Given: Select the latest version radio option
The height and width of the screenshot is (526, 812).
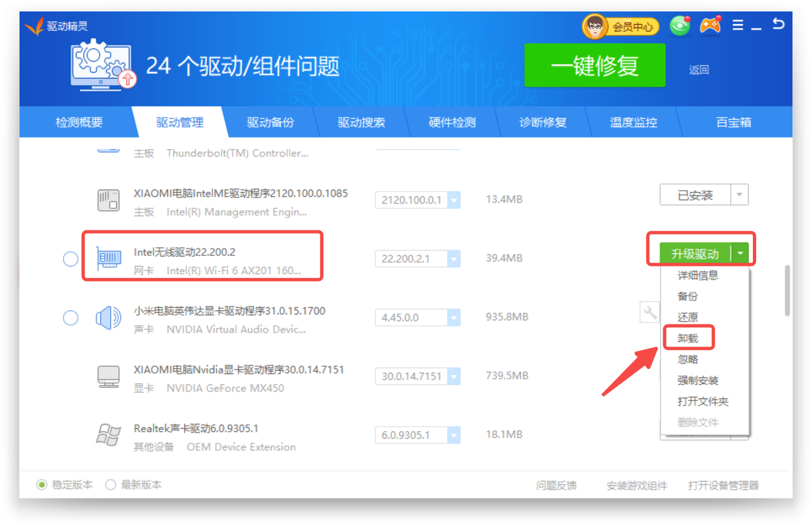Looking at the screenshot, I should click(111, 485).
